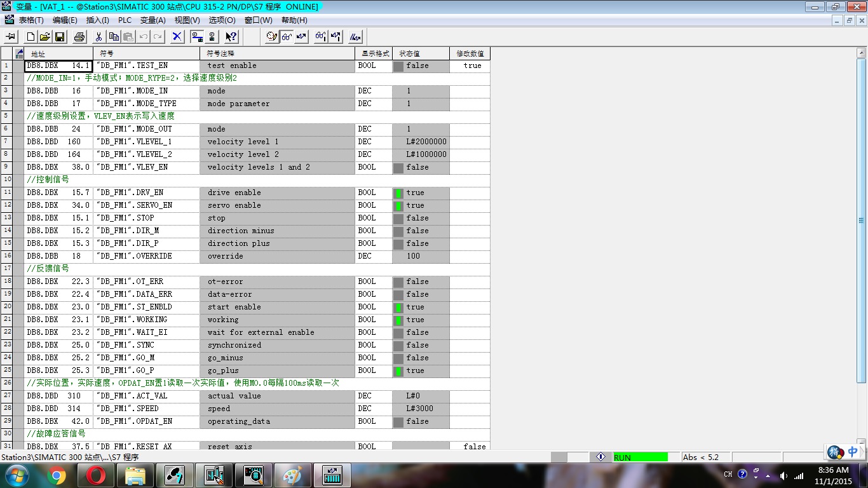Click the "DB_FM1".MODE_IN symbol cell
This screenshot has height=488, width=868.
(146, 91)
